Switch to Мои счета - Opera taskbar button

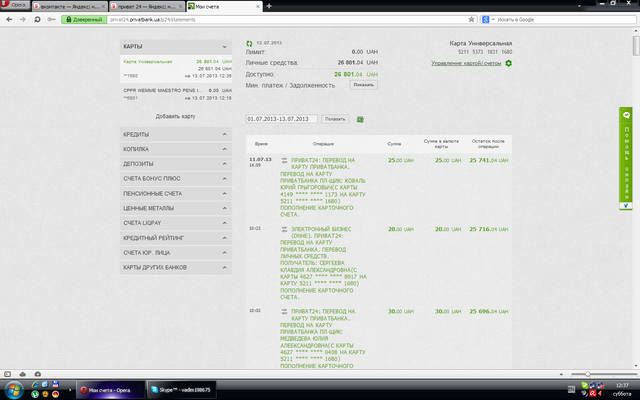[x=111, y=390]
